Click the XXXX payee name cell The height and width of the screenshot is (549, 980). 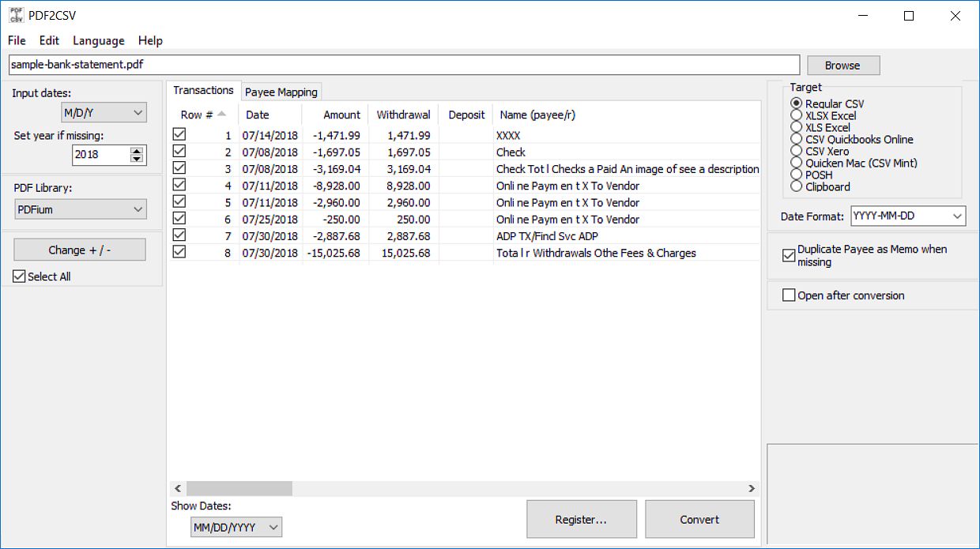(x=626, y=136)
